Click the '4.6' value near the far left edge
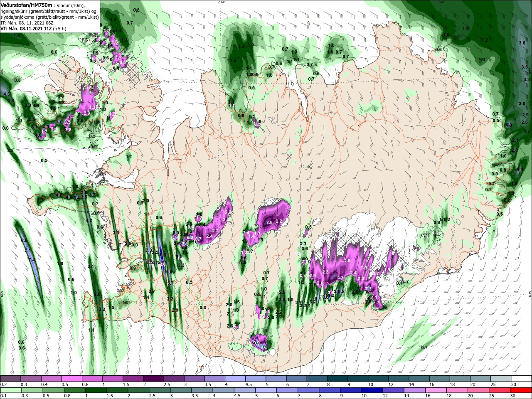This screenshot has width=532, height=399. (6, 94)
